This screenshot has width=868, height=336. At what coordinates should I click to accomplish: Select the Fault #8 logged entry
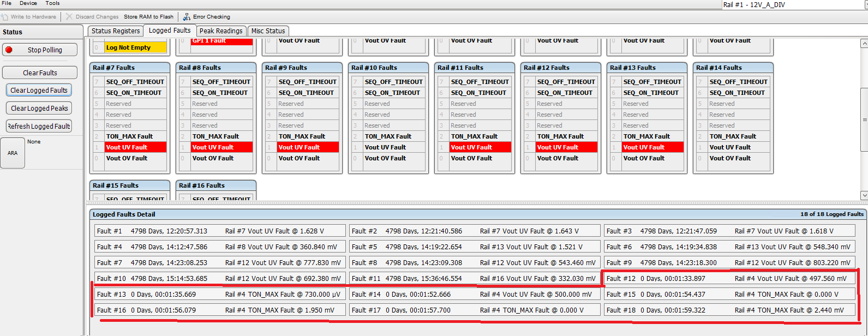[x=475, y=263]
